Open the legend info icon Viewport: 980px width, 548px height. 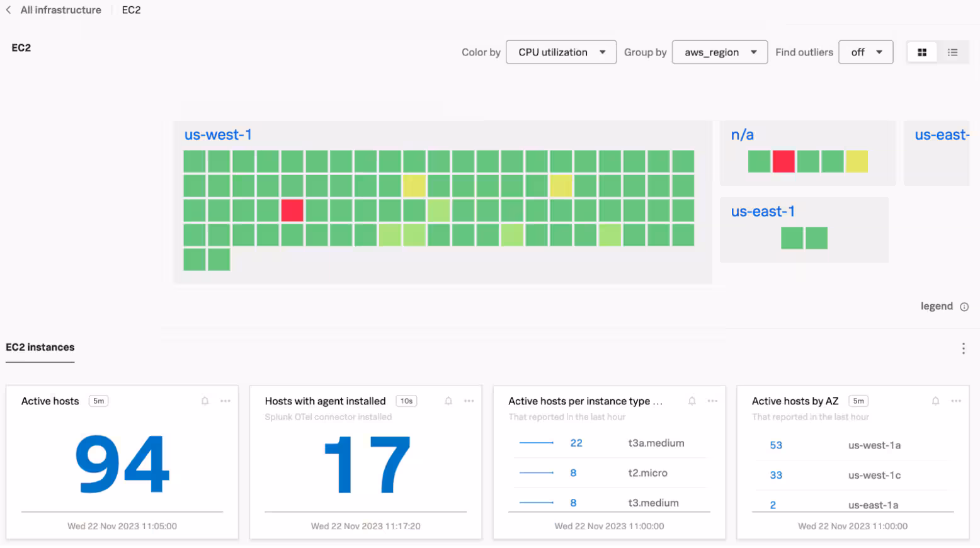[x=964, y=307]
